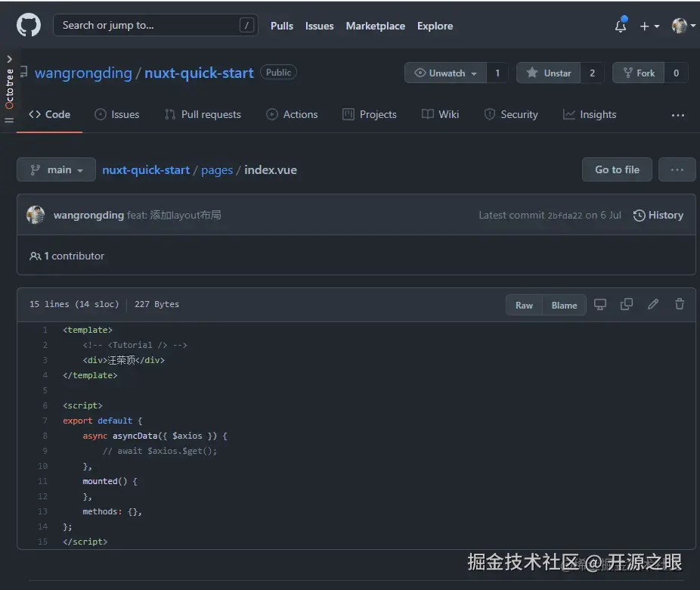Screen dimensions: 700x590
Task: Open Marketplace in the header
Action: point(376,26)
